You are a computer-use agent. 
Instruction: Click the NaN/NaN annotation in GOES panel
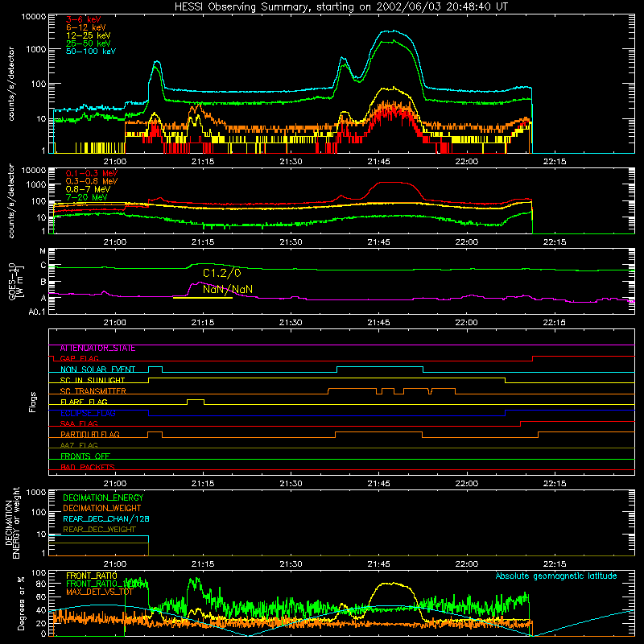[x=228, y=289]
